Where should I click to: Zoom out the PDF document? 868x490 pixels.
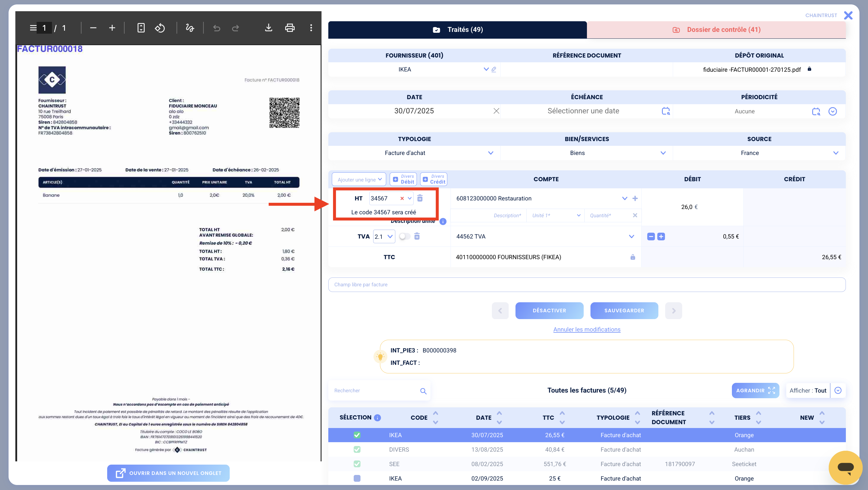click(x=93, y=28)
